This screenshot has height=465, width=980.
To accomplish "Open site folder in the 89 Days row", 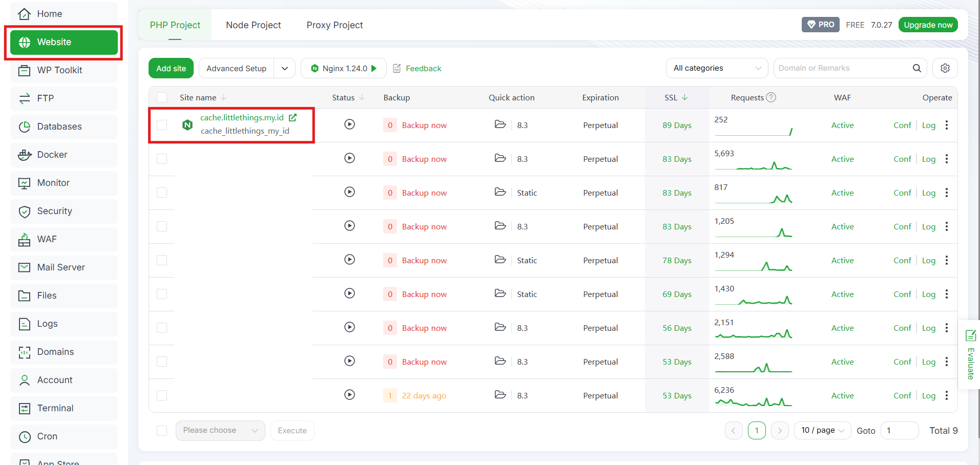I will coord(500,124).
